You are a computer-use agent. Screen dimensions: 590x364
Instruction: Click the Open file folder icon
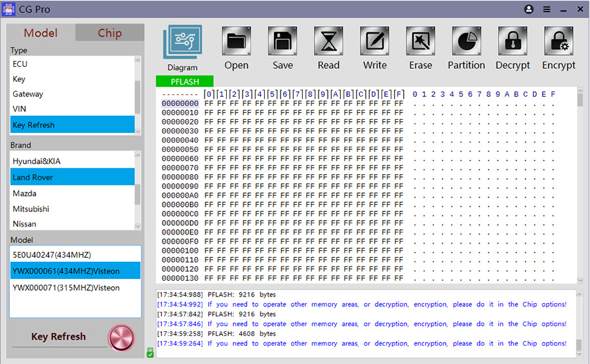236,43
